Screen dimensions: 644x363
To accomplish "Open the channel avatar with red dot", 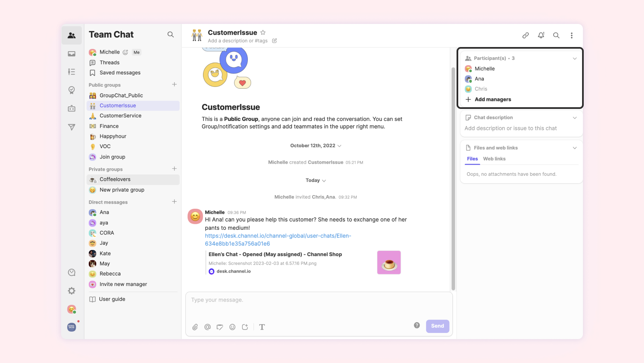I will coord(72,327).
